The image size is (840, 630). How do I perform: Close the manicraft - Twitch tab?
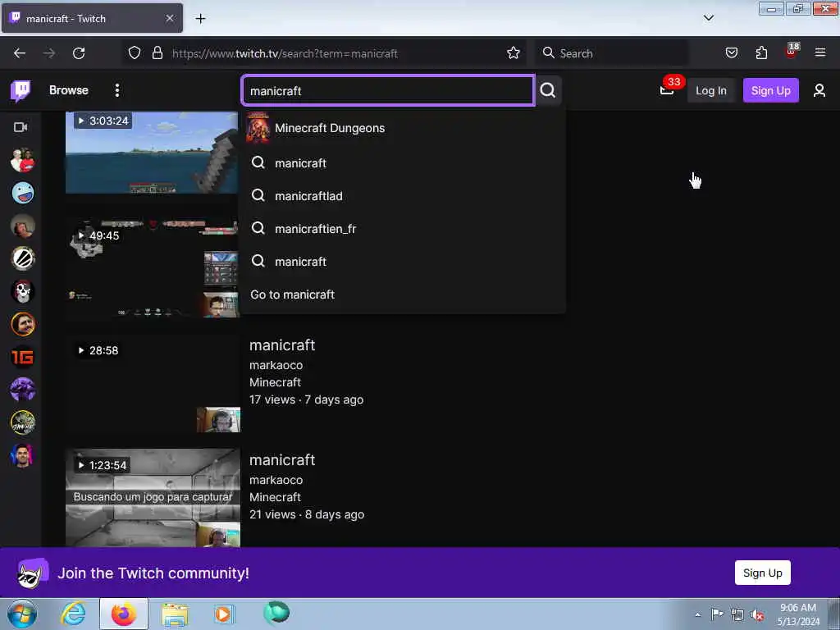(169, 19)
